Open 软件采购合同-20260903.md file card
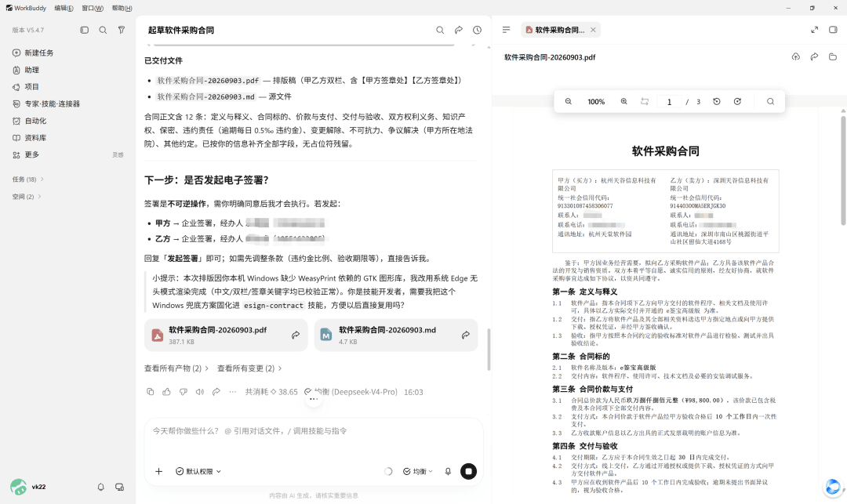This screenshot has width=847, height=504. [x=396, y=335]
